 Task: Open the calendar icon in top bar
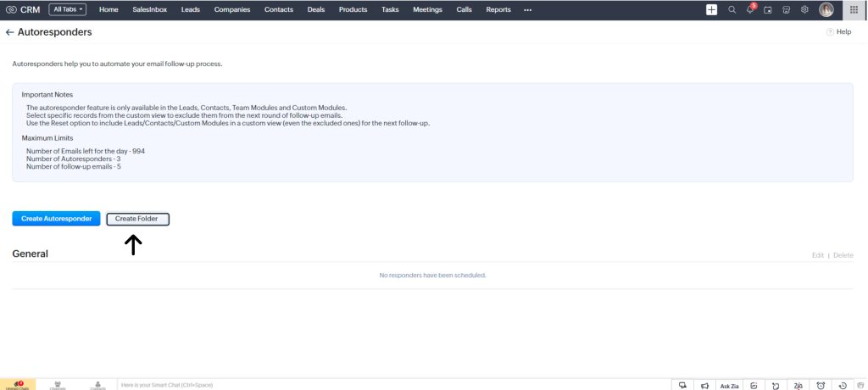[768, 9]
